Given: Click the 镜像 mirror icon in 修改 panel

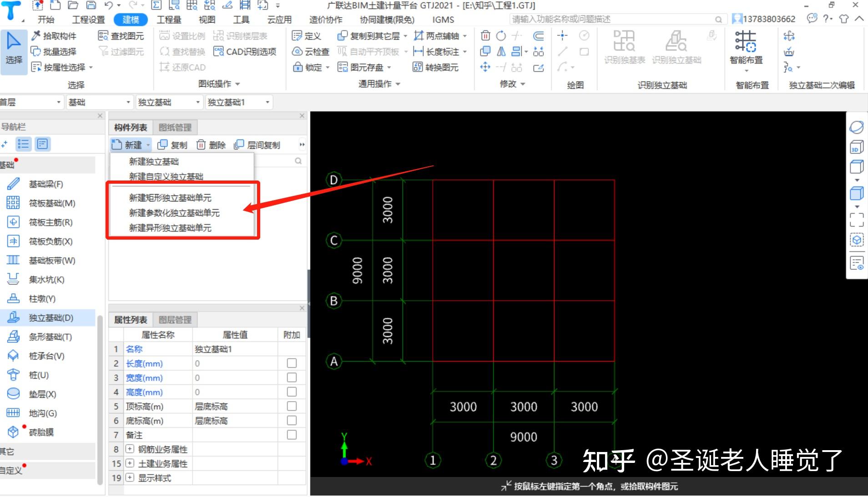Looking at the screenshot, I should [x=502, y=51].
